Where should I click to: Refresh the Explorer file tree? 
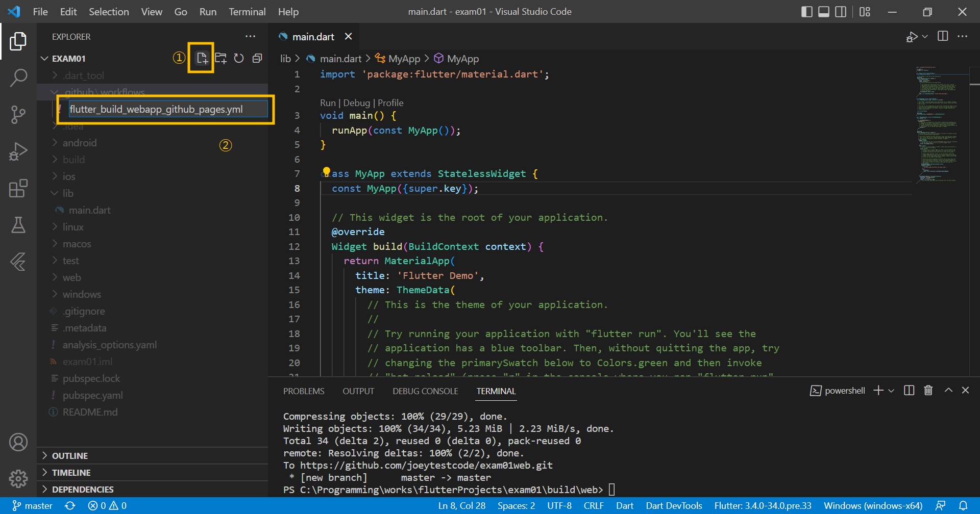tap(239, 58)
